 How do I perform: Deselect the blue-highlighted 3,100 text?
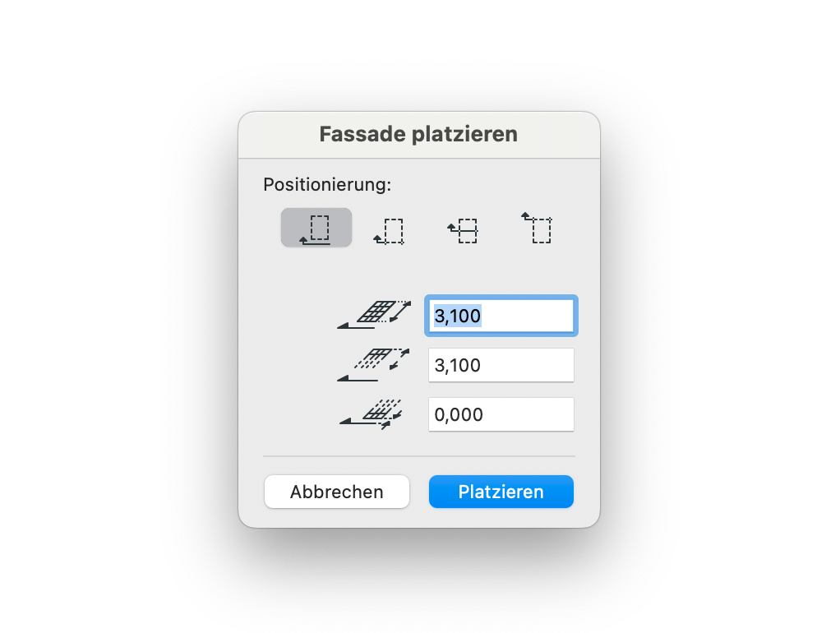[x=458, y=316]
